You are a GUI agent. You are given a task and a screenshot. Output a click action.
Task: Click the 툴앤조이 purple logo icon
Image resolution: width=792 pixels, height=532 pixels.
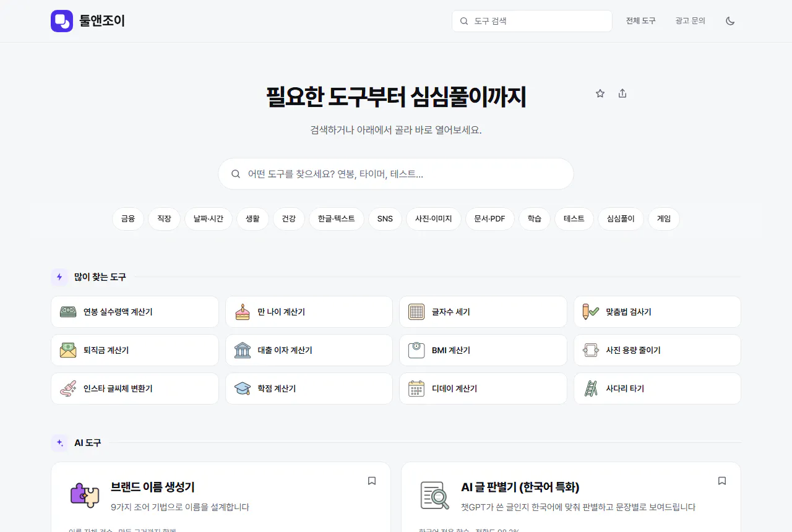coord(62,21)
